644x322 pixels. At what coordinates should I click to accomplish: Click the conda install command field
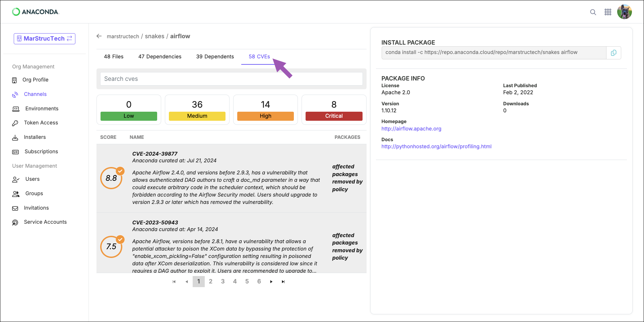tap(494, 53)
